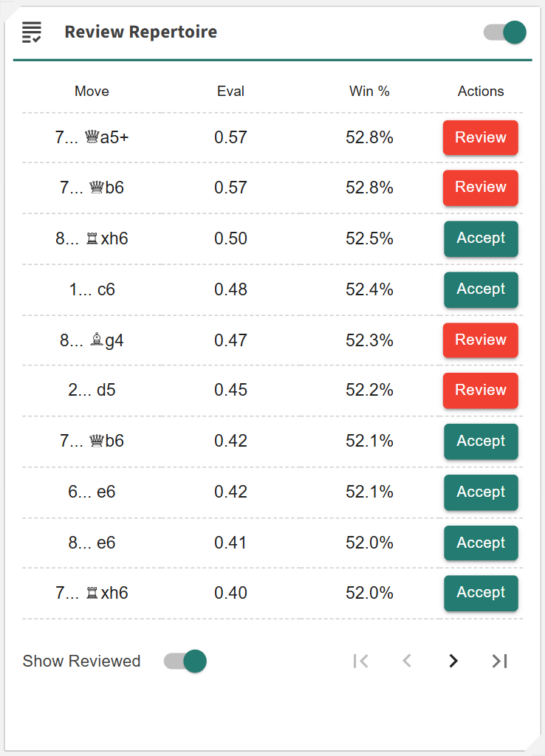Accept the 8... e6 move
Screen dimensions: 545x756
(480, 543)
